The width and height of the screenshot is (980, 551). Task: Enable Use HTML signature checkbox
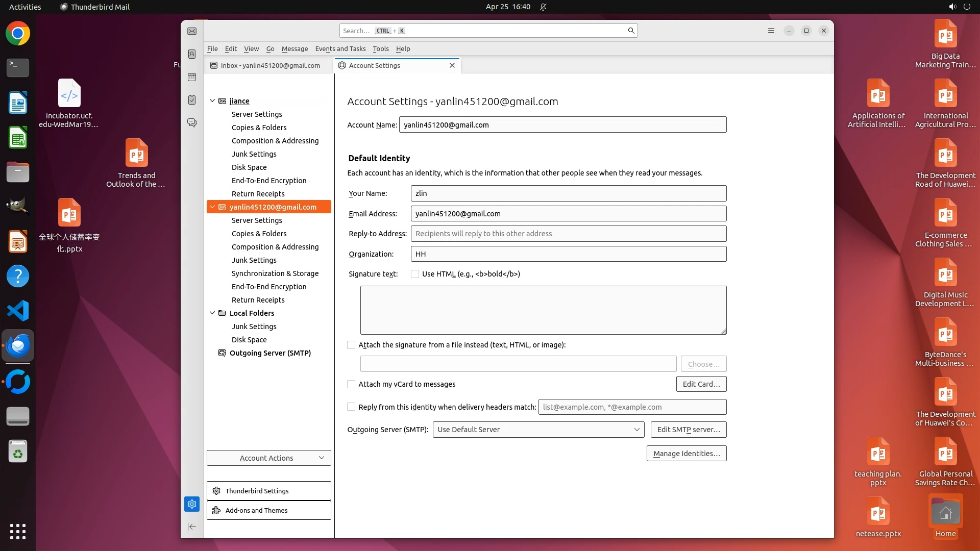click(415, 274)
